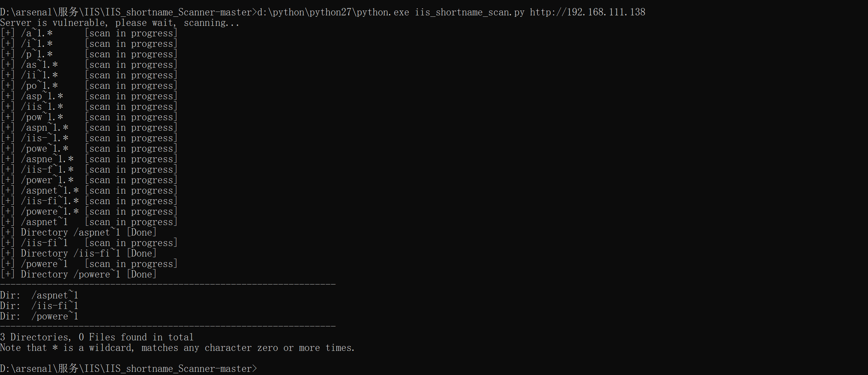Screen dimensions: 868x375
Task: Click 'Directory /iis-fi~1 [Done]' line
Action: pyautogui.click(x=78, y=254)
